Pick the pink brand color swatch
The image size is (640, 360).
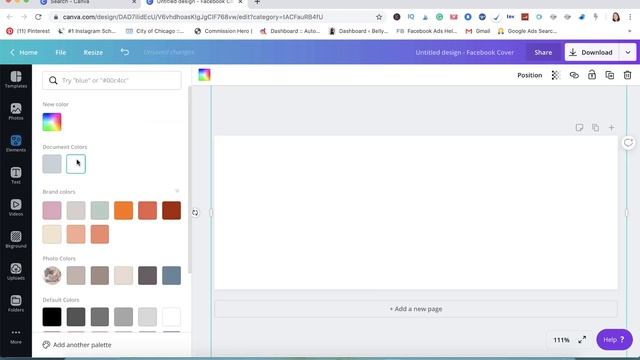click(x=52, y=210)
